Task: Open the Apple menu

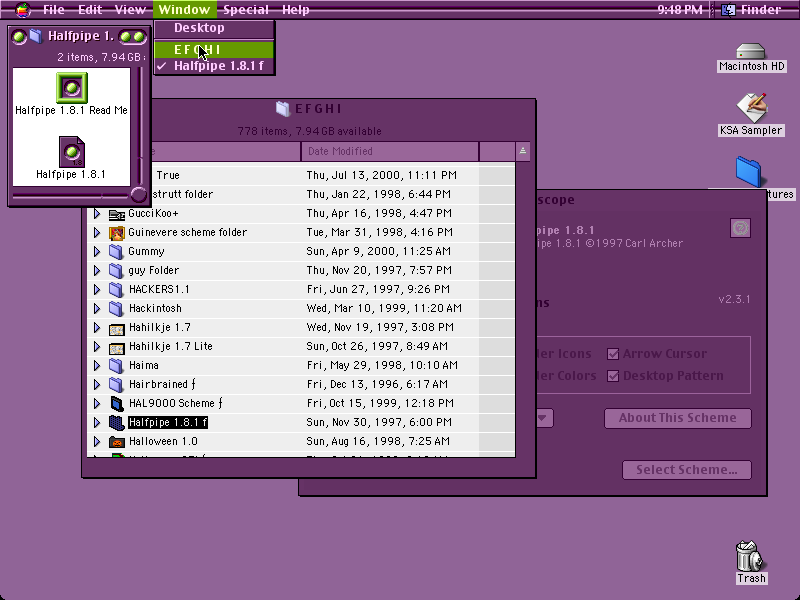Action: pos(23,10)
